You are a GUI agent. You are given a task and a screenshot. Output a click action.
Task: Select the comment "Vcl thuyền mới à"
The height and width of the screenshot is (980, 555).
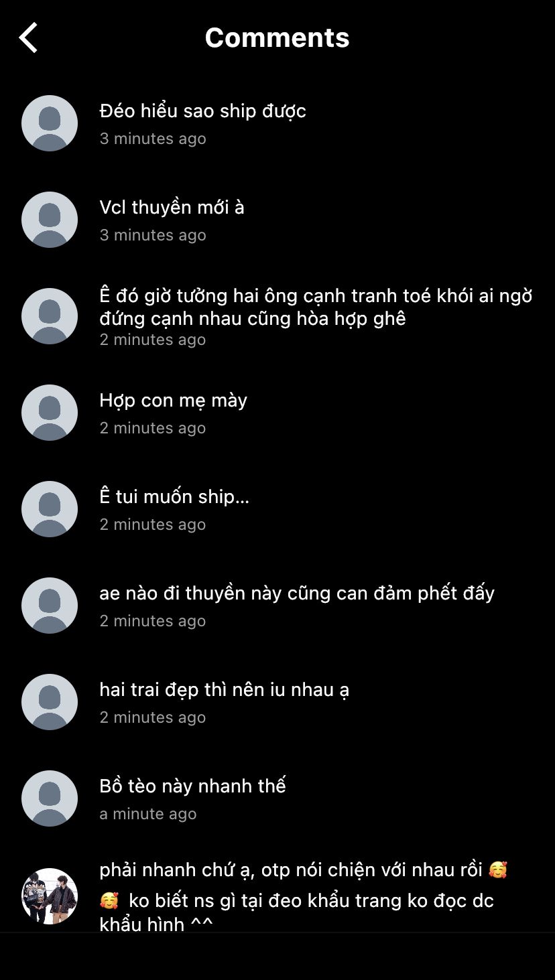tap(172, 208)
